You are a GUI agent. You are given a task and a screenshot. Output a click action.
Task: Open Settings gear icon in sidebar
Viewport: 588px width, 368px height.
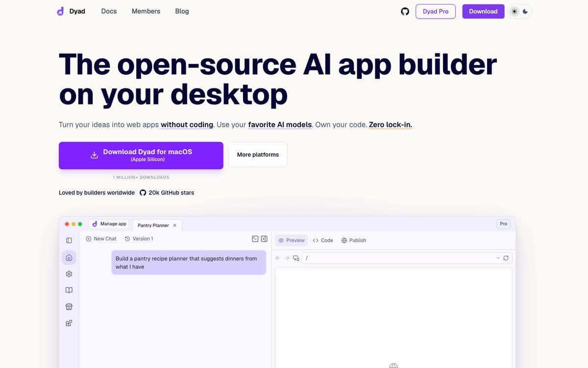[69, 274]
